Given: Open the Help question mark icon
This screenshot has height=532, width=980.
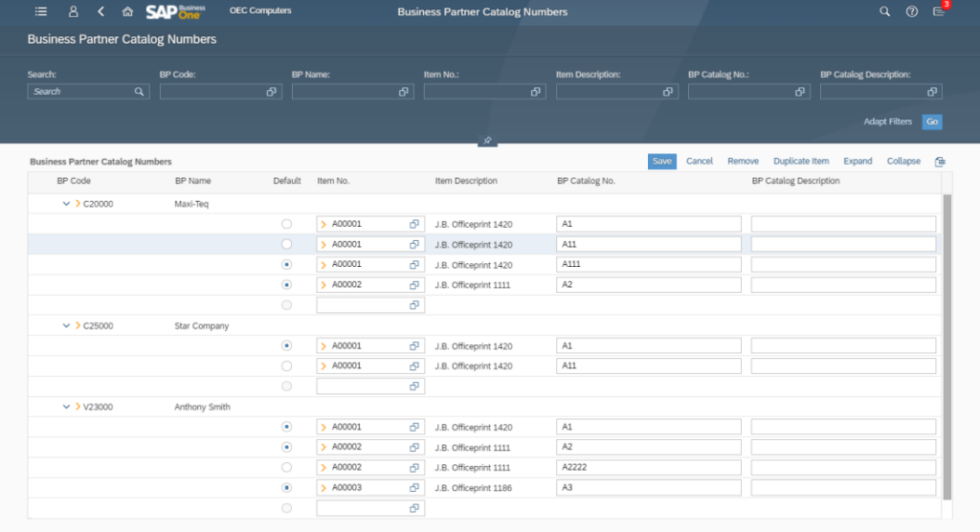Looking at the screenshot, I should pos(912,11).
